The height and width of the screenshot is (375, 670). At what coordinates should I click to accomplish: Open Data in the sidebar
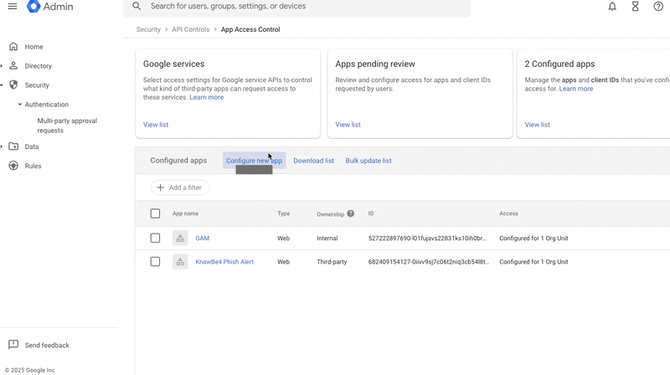(32, 146)
